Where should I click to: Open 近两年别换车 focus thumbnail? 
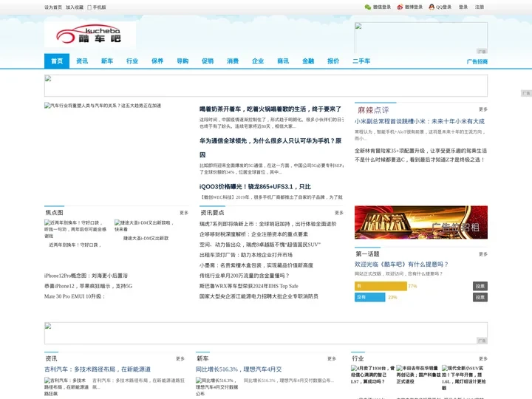[76, 229]
